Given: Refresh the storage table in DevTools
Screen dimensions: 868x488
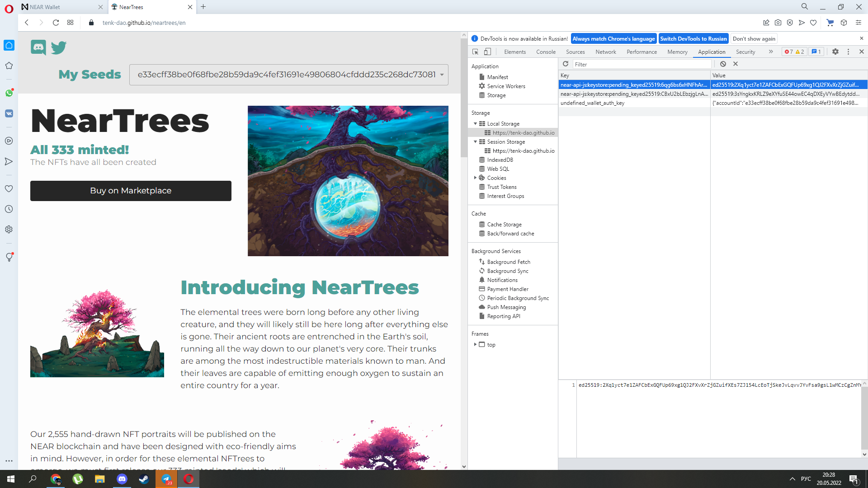Looking at the screenshot, I should pos(566,64).
